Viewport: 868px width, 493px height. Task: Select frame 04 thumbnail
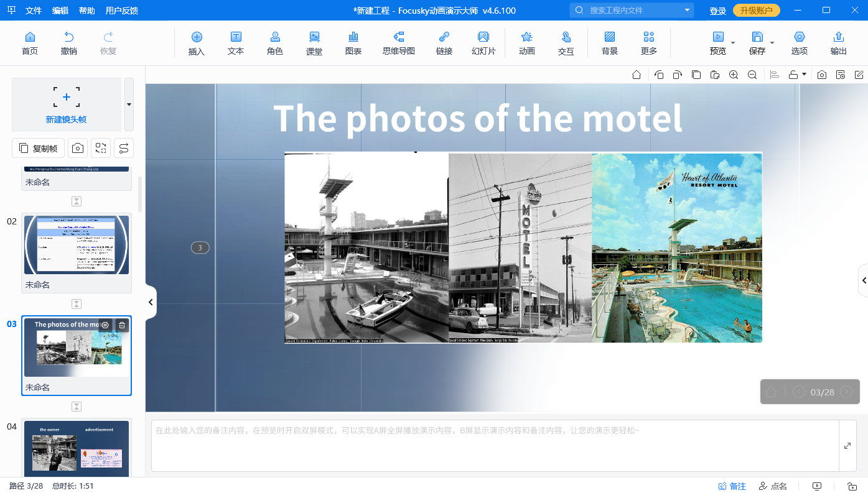(77, 448)
